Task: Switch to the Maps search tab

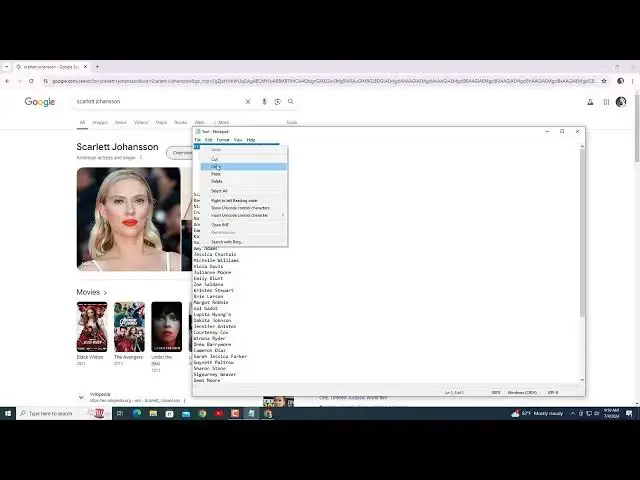Action: pos(161,122)
